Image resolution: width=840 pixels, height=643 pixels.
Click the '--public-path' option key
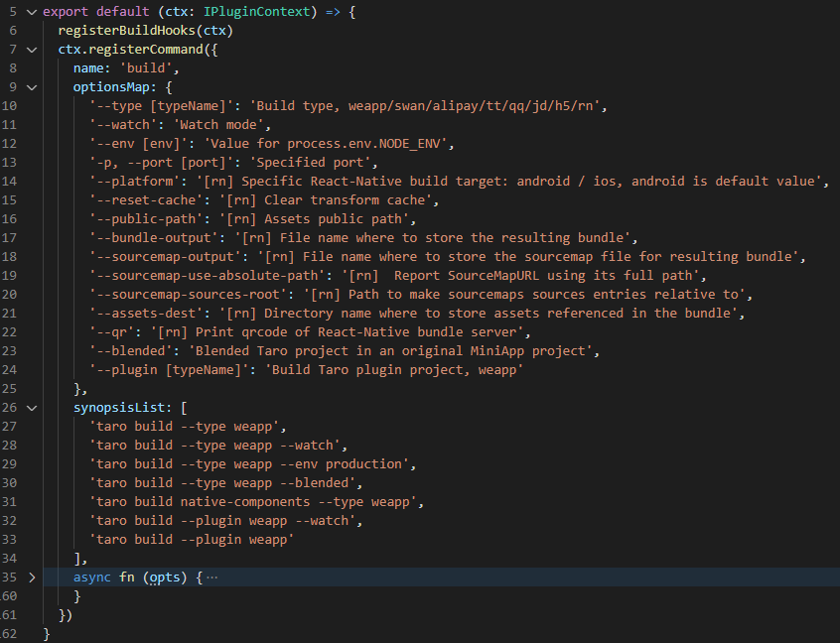pyautogui.click(x=146, y=219)
